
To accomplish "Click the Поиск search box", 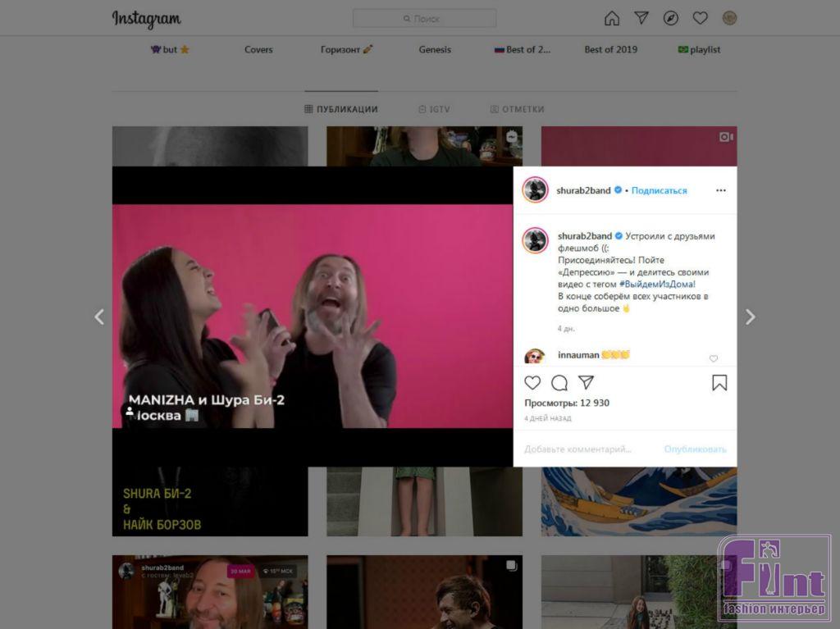I will coord(424,18).
